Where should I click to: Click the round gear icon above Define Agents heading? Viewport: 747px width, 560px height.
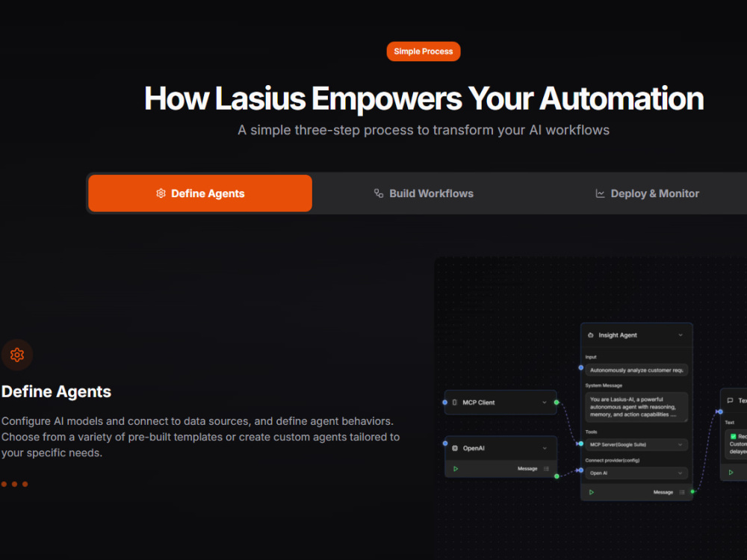point(17,355)
